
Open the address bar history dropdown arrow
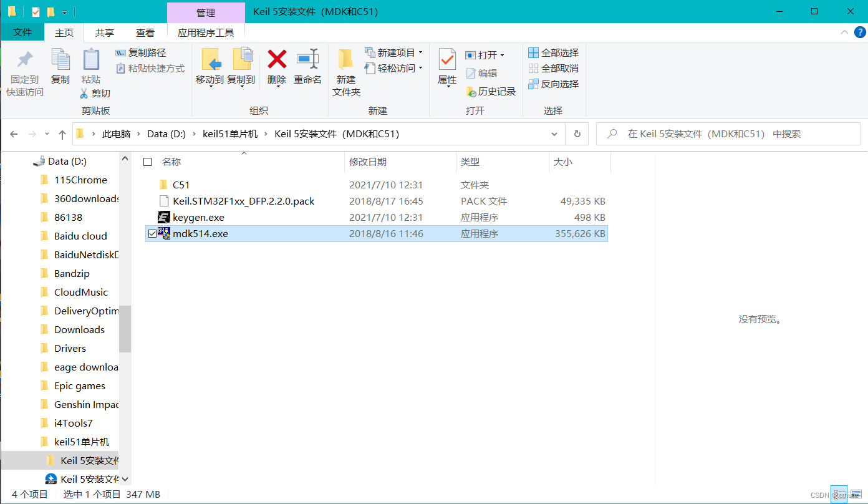[x=554, y=133]
